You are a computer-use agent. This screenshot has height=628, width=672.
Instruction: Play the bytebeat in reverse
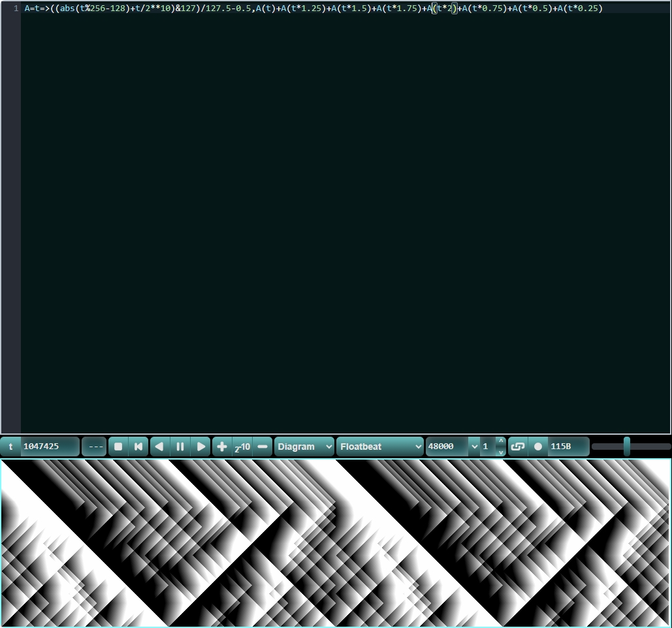tap(159, 447)
